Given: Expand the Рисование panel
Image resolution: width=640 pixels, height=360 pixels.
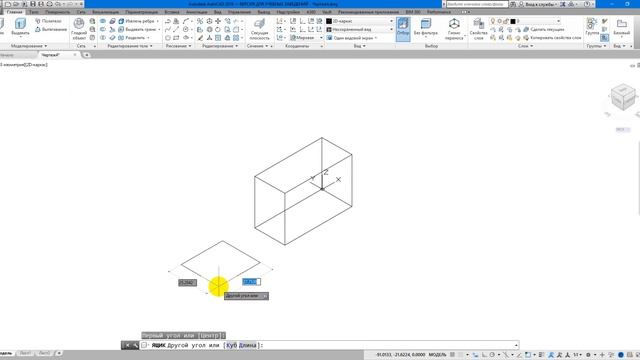Looking at the screenshot, I should 178,46.
